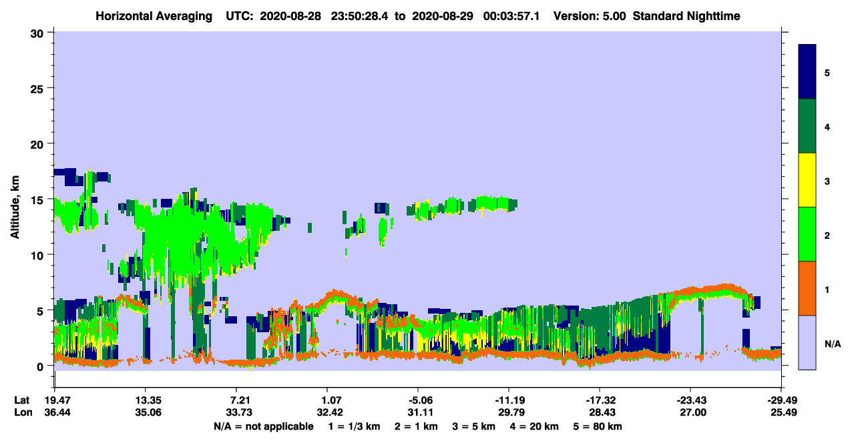Click the '3 = 5 km' footnote
The image size is (868, 445).
click(x=474, y=426)
